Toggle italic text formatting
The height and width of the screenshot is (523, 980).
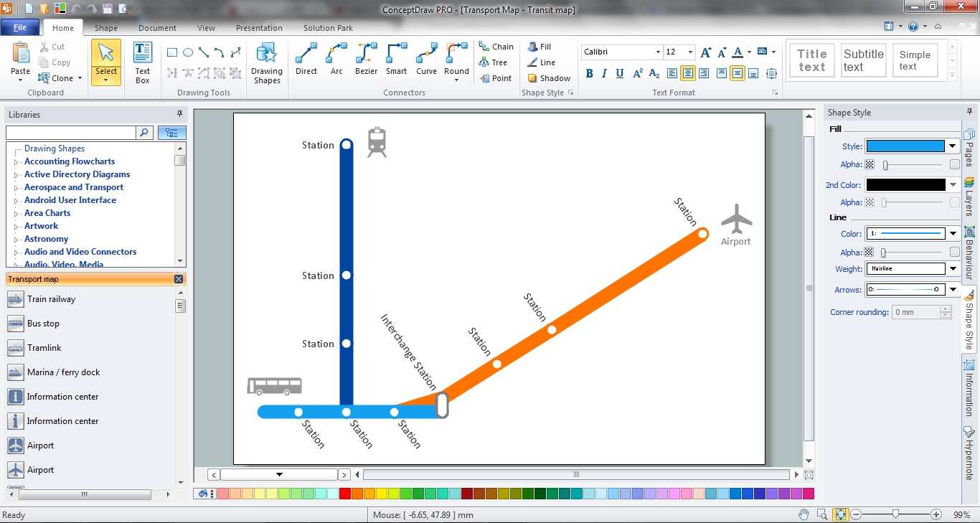pyautogui.click(x=603, y=73)
